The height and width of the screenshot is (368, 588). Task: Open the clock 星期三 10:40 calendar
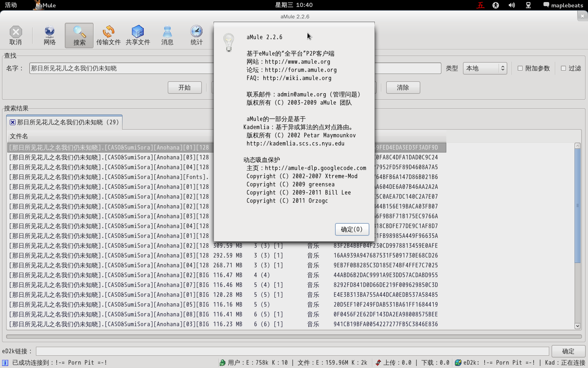[294, 5]
